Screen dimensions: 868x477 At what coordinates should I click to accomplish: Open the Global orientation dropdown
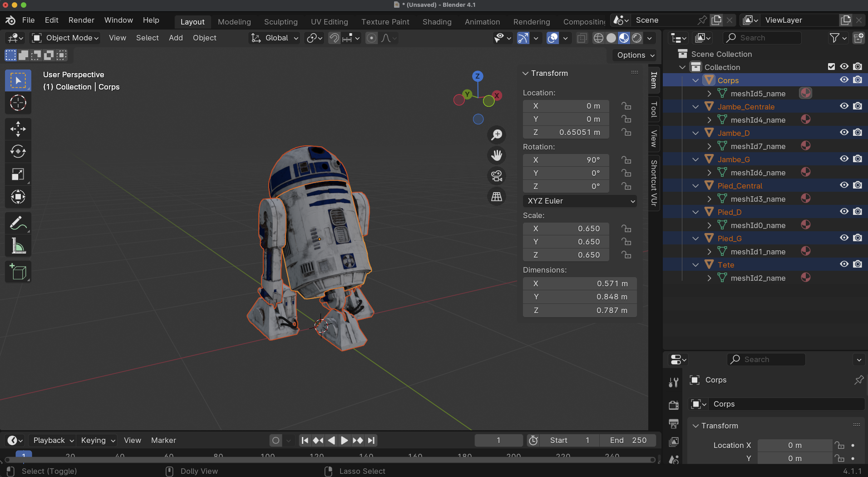tap(275, 38)
